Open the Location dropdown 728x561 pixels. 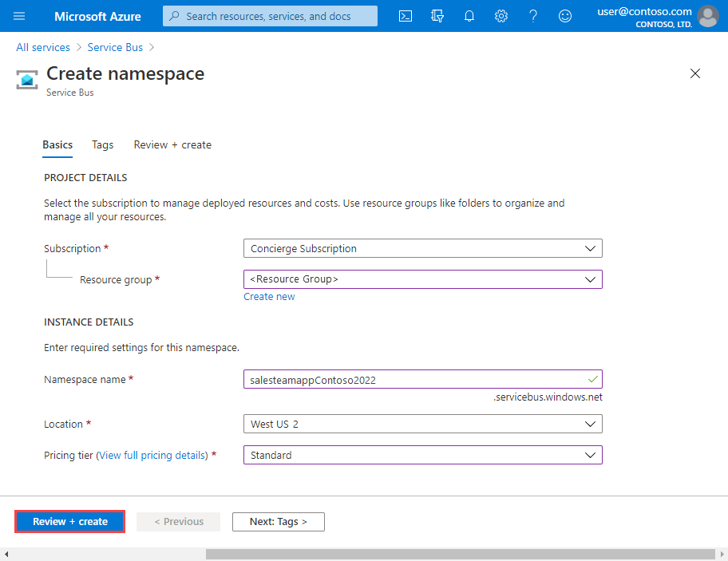pos(423,424)
